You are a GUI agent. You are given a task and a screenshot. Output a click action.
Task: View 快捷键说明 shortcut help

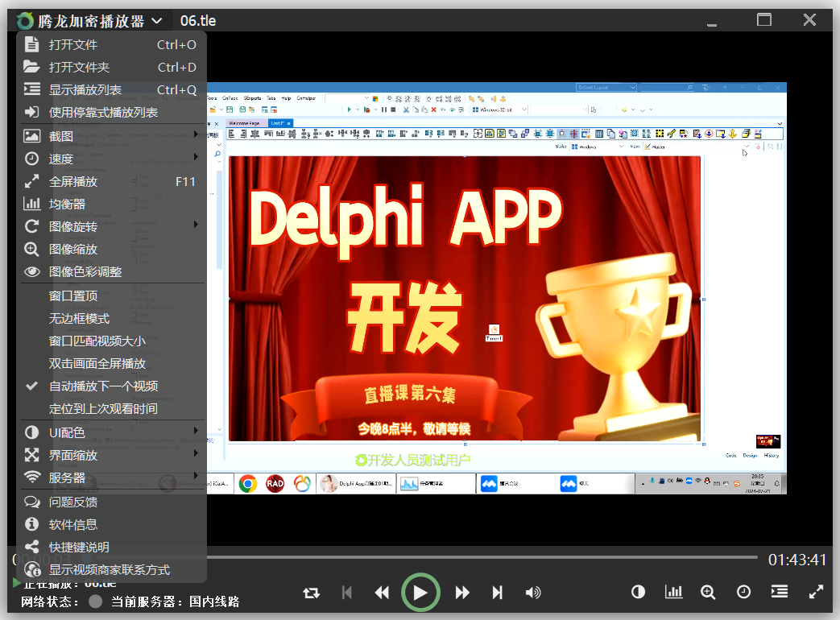coord(111,547)
